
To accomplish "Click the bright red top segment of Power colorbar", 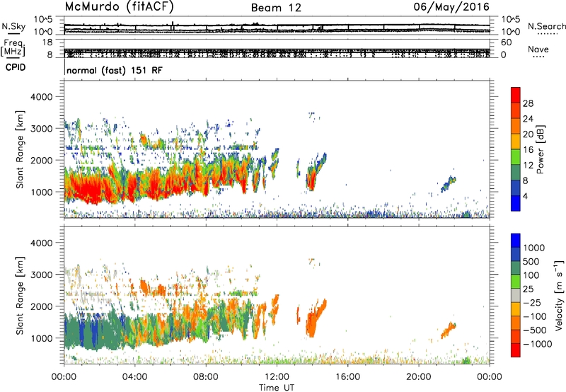I will [x=516, y=96].
